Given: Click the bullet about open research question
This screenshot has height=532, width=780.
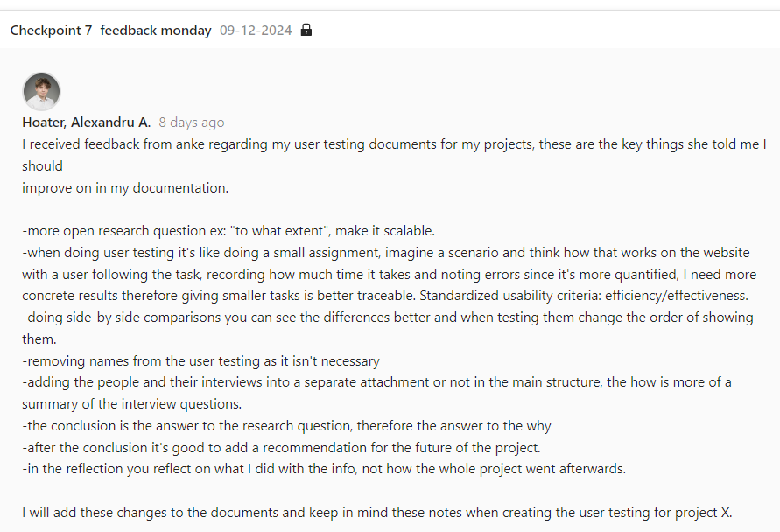Looking at the screenshot, I should click(228, 231).
